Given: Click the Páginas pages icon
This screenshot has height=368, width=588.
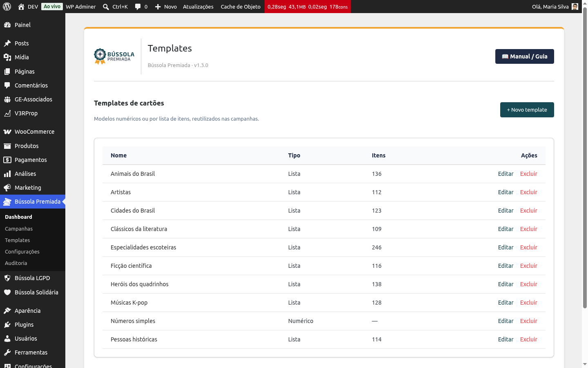Looking at the screenshot, I should tap(7, 72).
